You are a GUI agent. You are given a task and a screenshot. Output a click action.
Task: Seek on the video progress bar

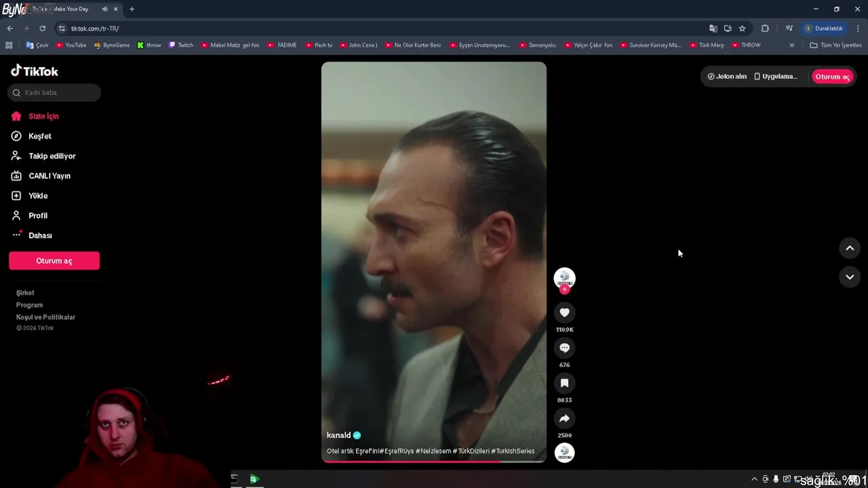tap(434, 462)
